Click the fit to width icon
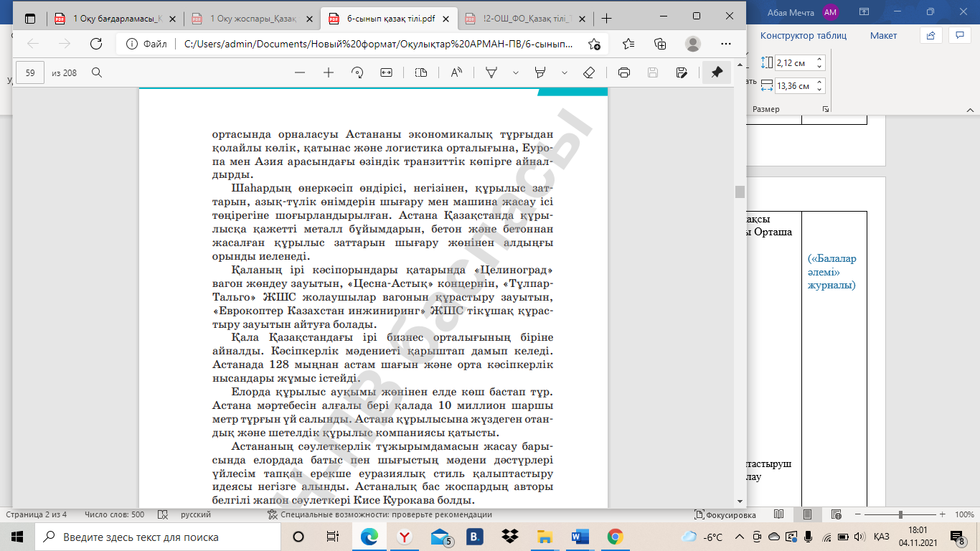The width and height of the screenshot is (980, 551). tap(387, 72)
